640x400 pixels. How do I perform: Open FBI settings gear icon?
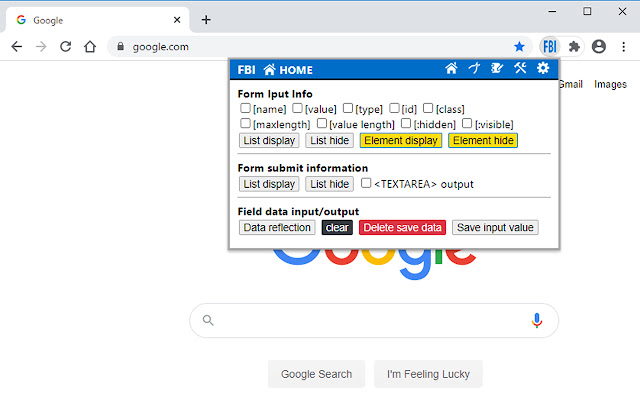(543, 68)
